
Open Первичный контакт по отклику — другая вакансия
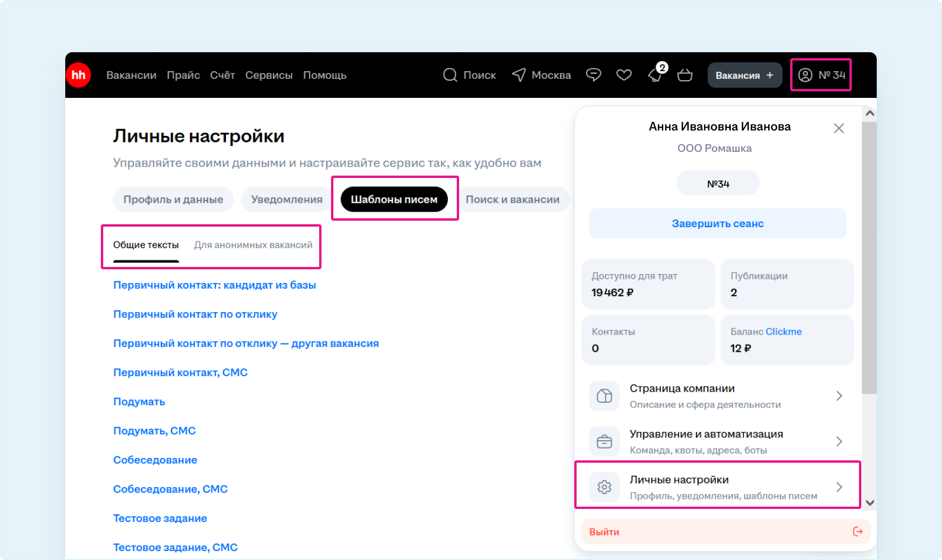coord(246,343)
